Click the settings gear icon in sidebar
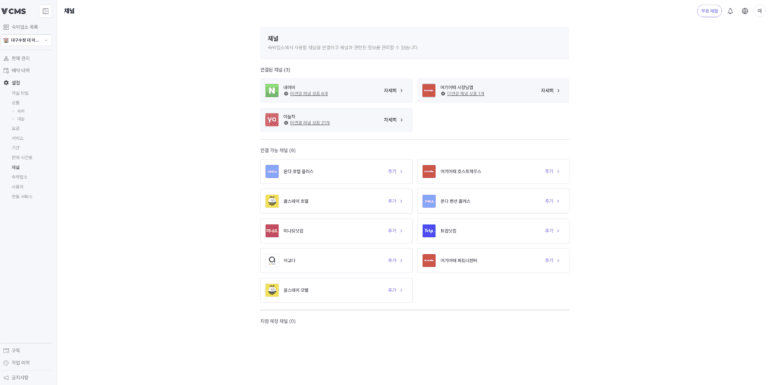This screenshot has height=385, width=768. pos(6,83)
